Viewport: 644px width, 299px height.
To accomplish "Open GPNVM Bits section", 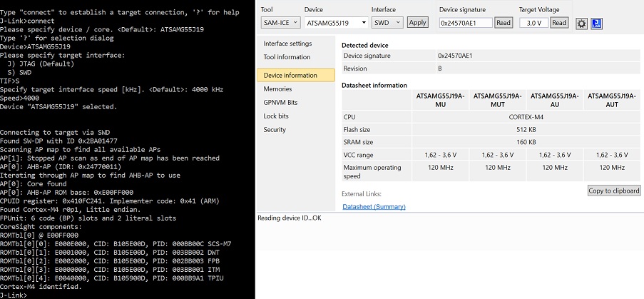I will (280, 102).
